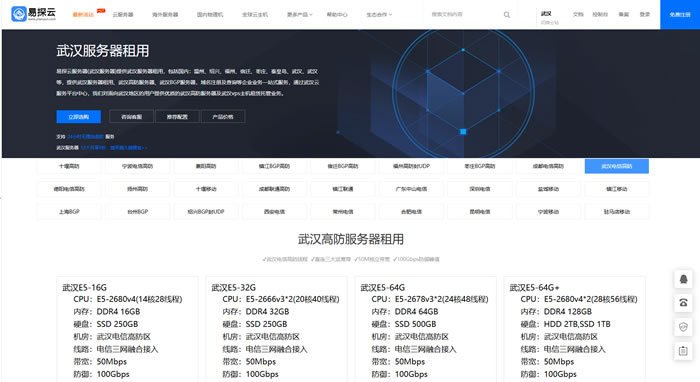Click the 登录 login link
700x382 pixels.
(645, 14)
